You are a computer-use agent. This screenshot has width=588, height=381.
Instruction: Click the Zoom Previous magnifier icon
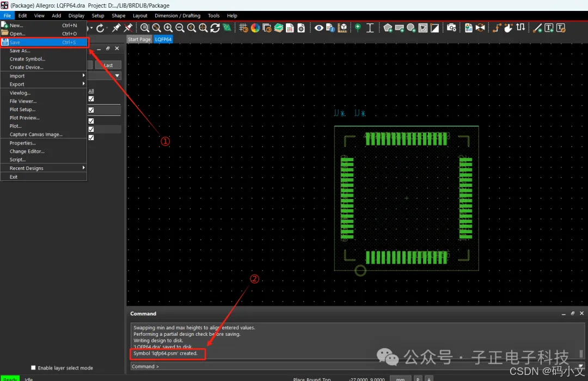click(x=192, y=28)
